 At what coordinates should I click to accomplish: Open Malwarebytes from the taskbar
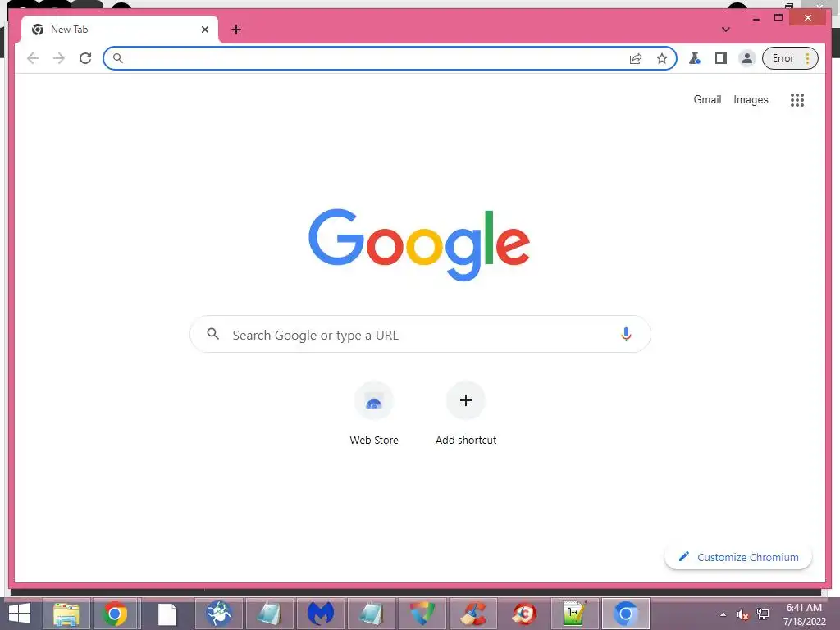point(321,614)
